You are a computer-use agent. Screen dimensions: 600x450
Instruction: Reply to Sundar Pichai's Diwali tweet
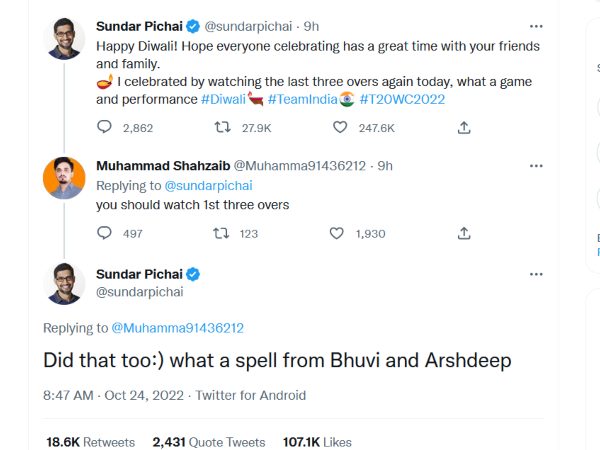point(105,127)
